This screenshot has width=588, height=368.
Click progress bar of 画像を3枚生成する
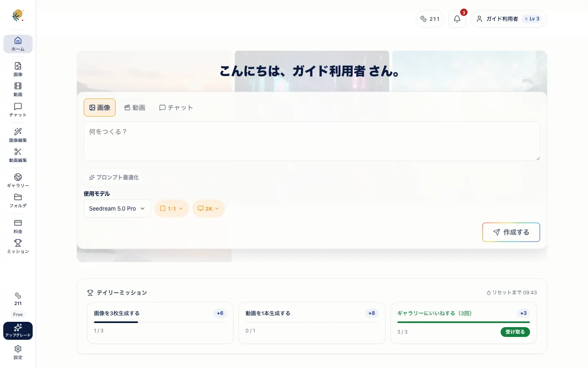pos(160,322)
